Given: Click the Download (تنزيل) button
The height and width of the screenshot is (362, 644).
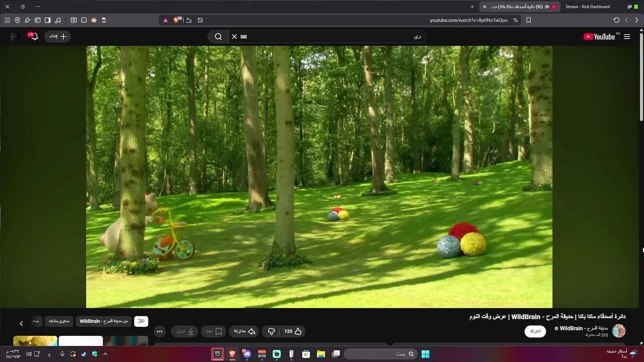Looking at the screenshot, I should [185, 331].
